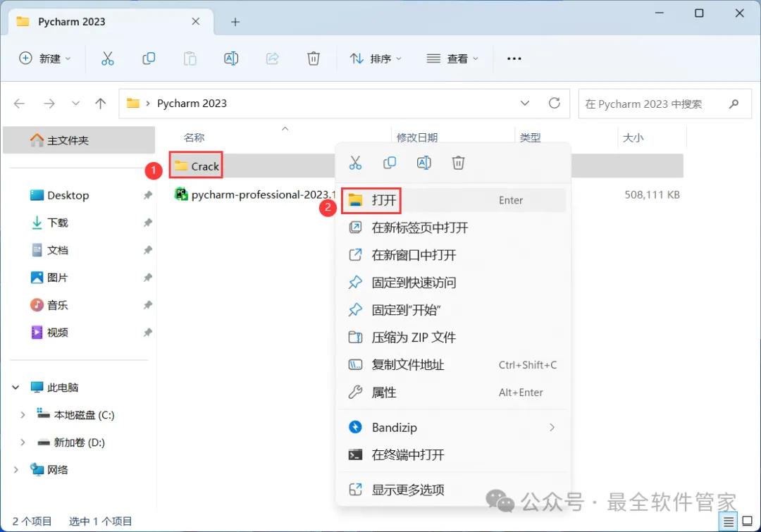
Task: Click the Cut scissors icon in the context menu
Action: coord(355,163)
